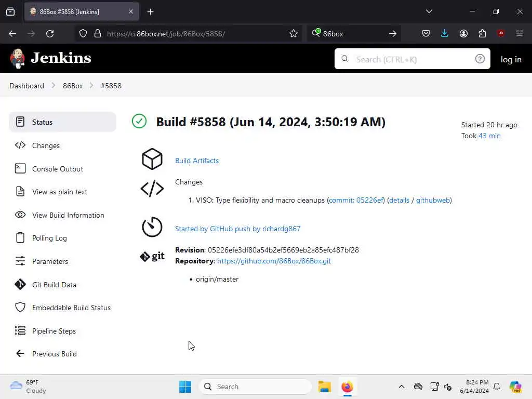Click the build cause timer icon
This screenshot has width=532, height=399.
click(152, 227)
